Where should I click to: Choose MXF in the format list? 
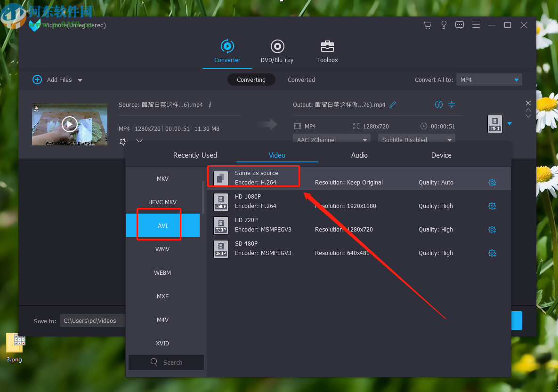(x=162, y=296)
